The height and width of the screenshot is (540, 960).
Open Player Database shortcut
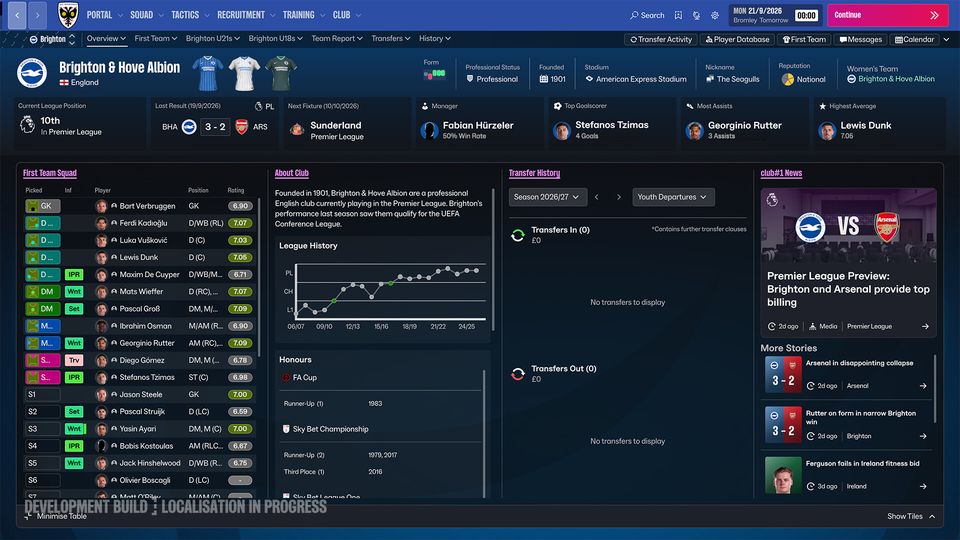click(x=737, y=40)
